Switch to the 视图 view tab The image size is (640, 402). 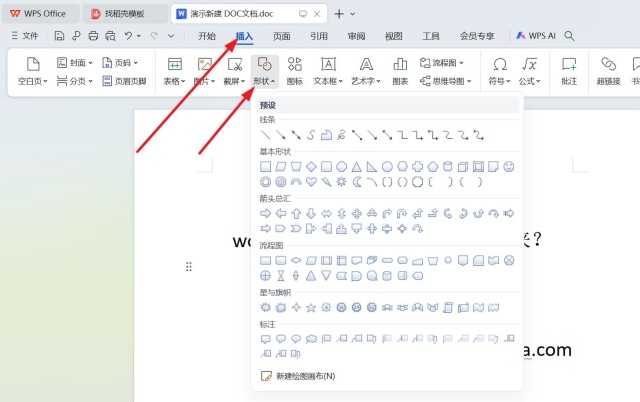pos(393,36)
